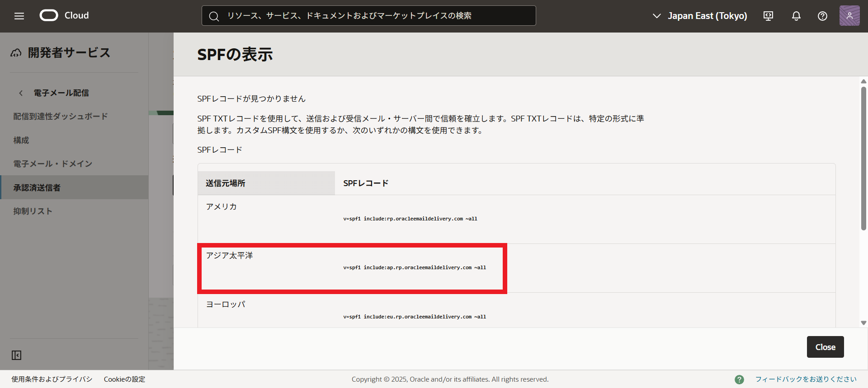This screenshot has height=388, width=868.
Task: Click the scrollbar down arrow in panel
Action: [x=863, y=323]
